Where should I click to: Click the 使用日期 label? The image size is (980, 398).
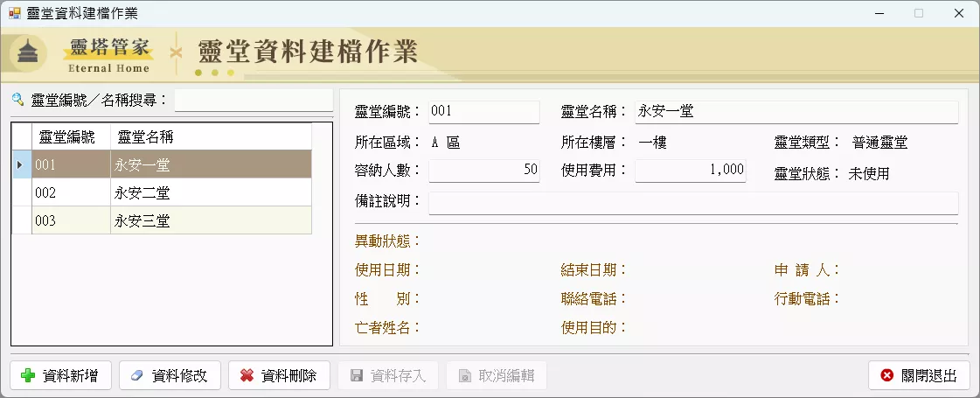387,270
